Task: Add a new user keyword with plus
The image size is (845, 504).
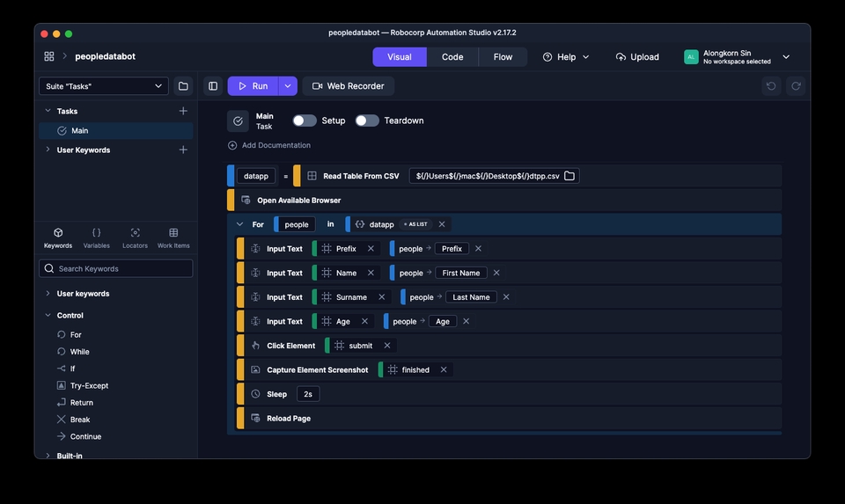Action: click(183, 150)
